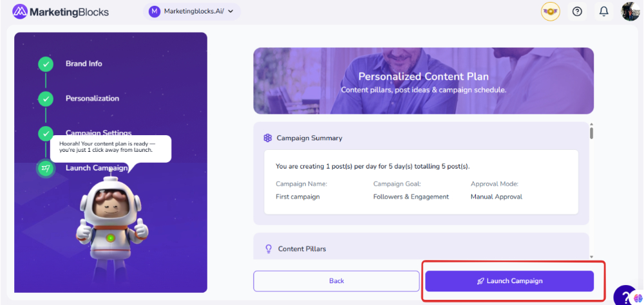Open notifications bell

point(604,12)
